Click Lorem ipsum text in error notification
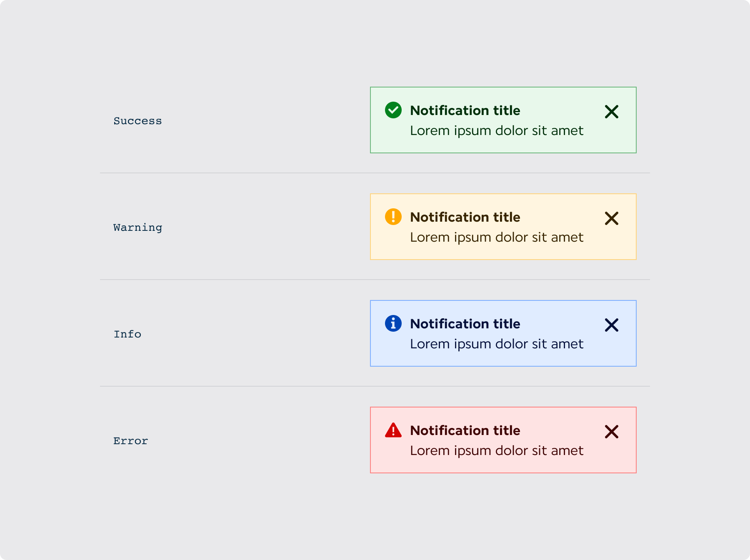 tap(497, 451)
